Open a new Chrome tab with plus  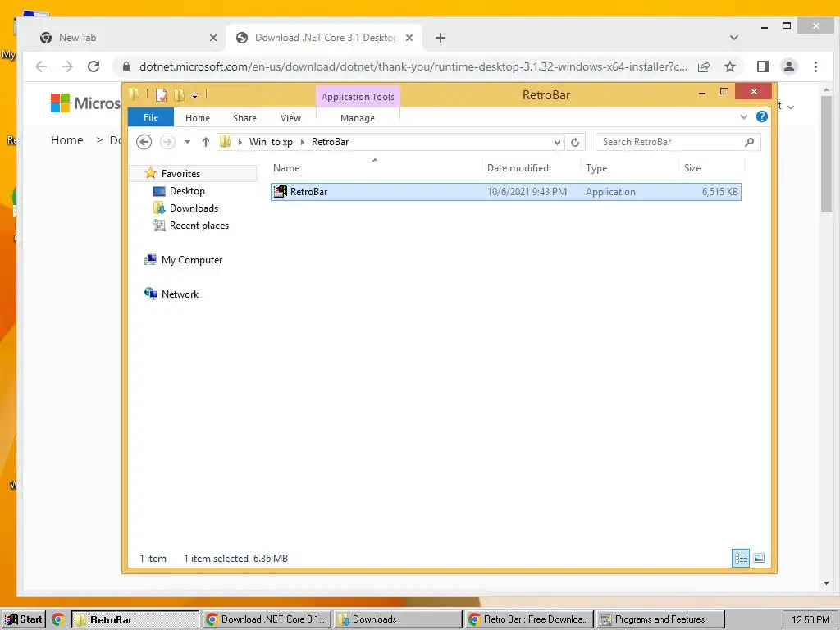click(x=440, y=38)
